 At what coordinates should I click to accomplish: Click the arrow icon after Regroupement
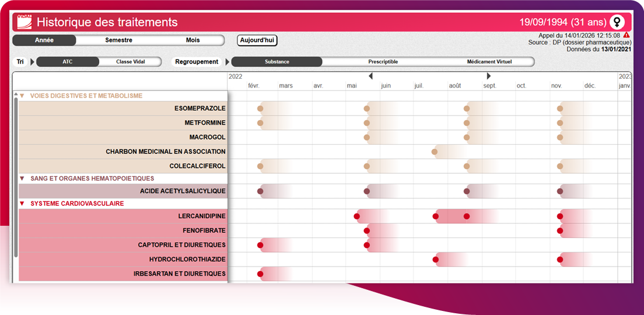[228, 62]
